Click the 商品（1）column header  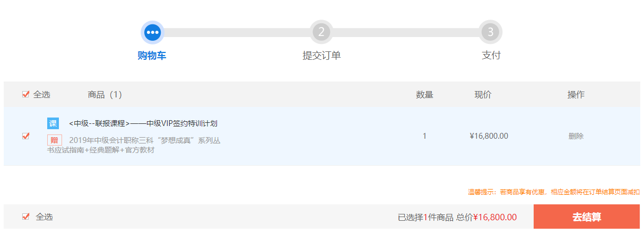click(x=105, y=95)
